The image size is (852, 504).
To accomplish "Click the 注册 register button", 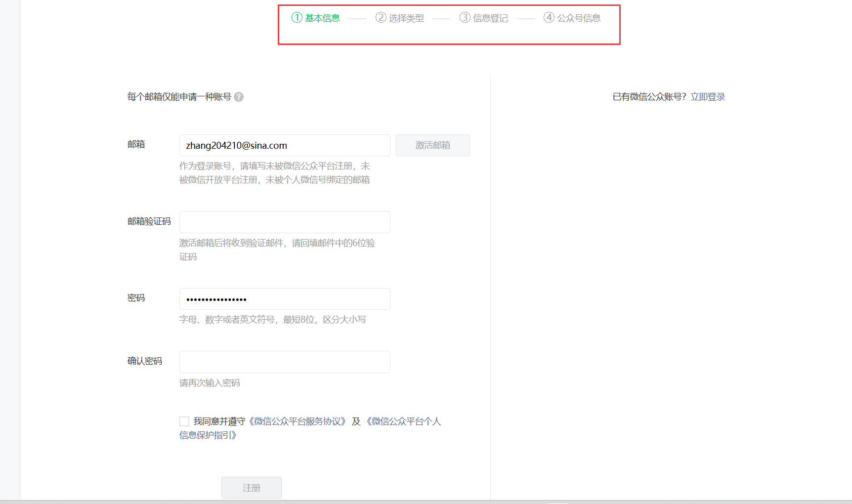I will pos(252,488).
